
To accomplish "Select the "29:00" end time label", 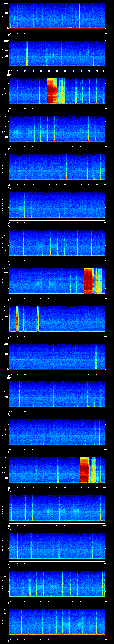I will click(105, 260).
